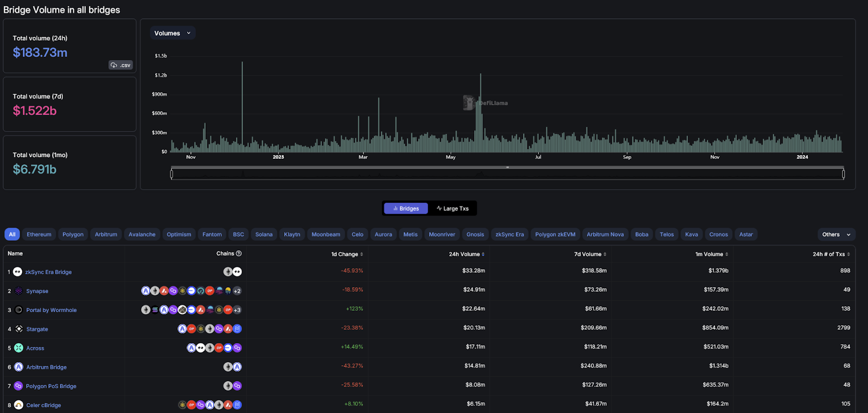Filter bridges by Metis chain

(x=411, y=235)
